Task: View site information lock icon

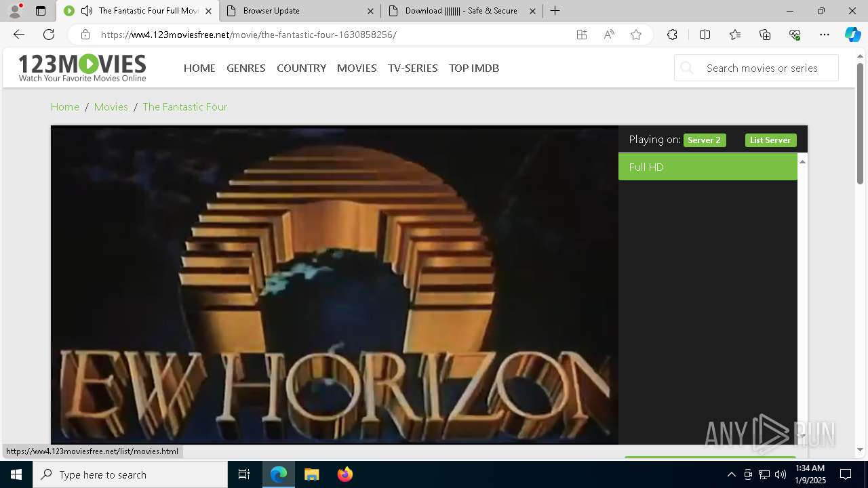Action: pos(85,35)
